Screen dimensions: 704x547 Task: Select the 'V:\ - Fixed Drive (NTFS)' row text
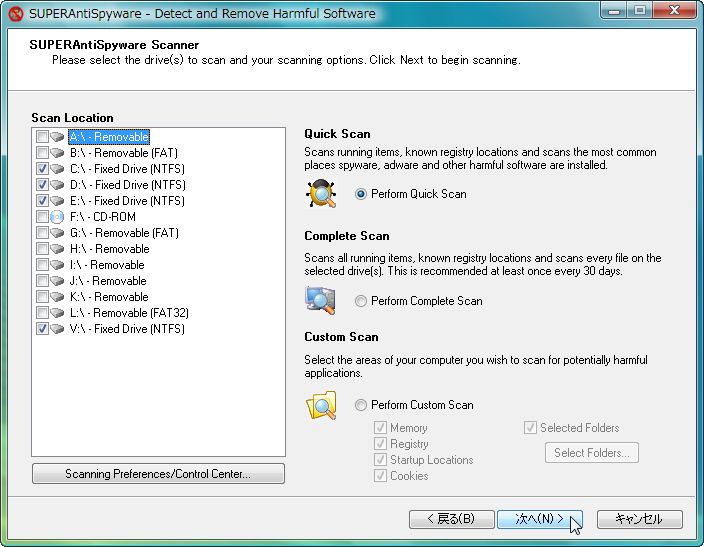127,329
